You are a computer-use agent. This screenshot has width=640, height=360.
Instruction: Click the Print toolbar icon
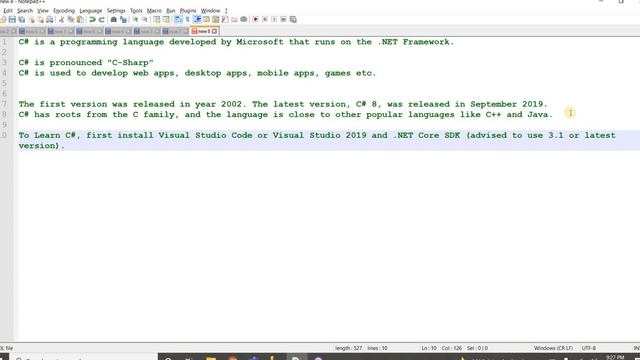(x=50, y=20)
